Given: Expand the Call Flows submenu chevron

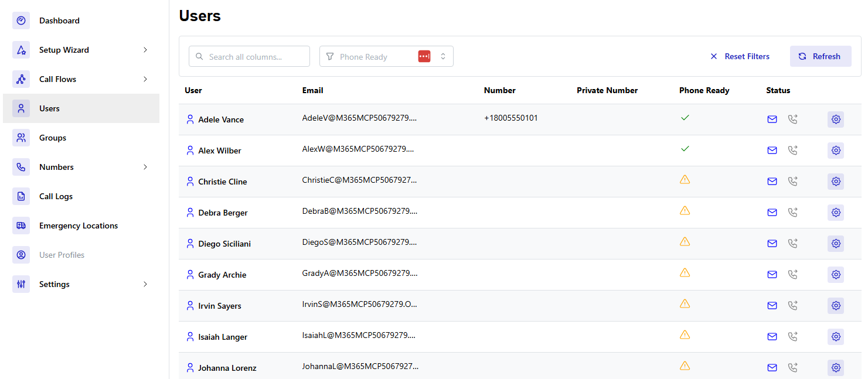Looking at the screenshot, I should pyautogui.click(x=145, y=79).
